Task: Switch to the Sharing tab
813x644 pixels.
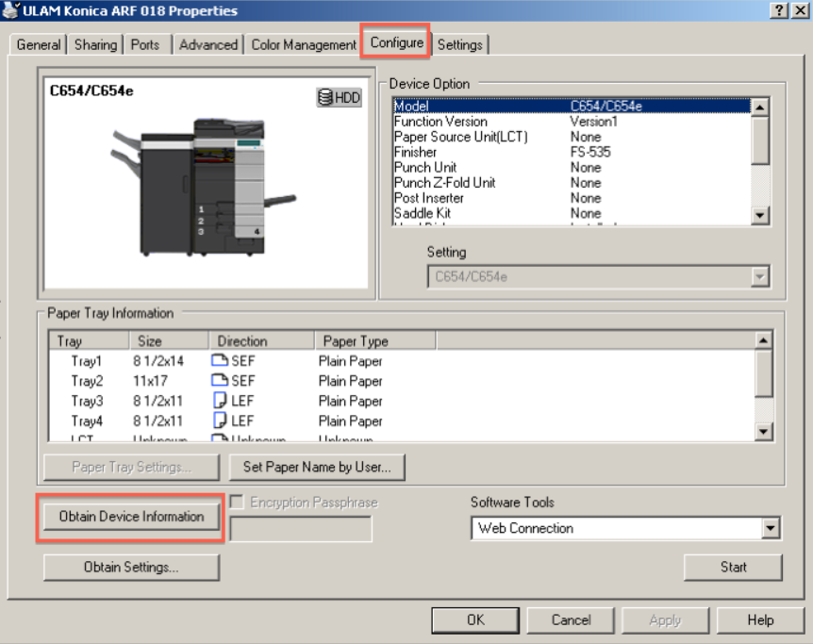Action: pos(95,44)
